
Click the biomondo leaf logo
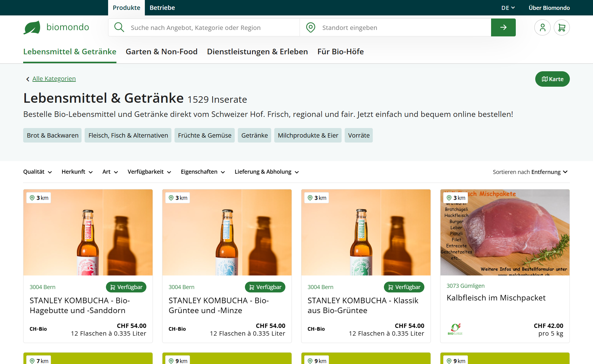click(x=32, y=27)
